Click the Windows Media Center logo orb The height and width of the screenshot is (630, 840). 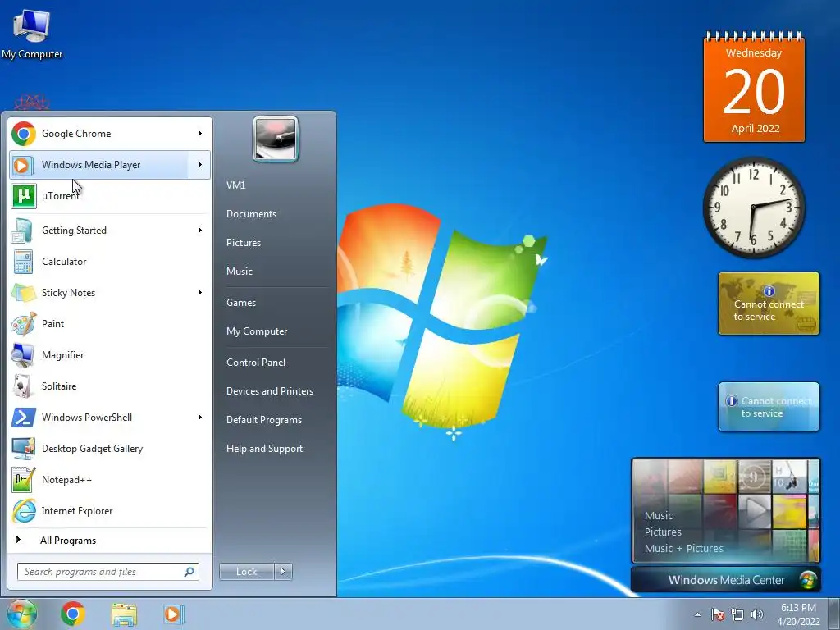(808, 580)
